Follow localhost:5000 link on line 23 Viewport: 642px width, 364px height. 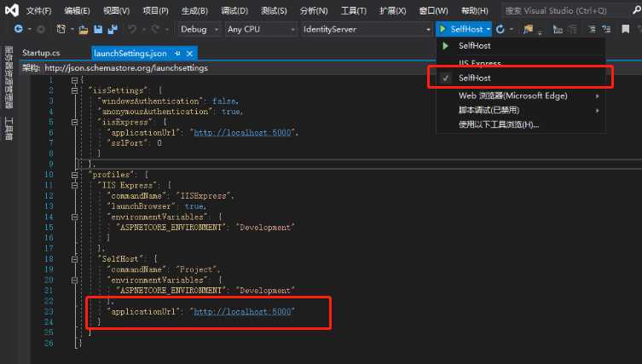coord(242,312)
